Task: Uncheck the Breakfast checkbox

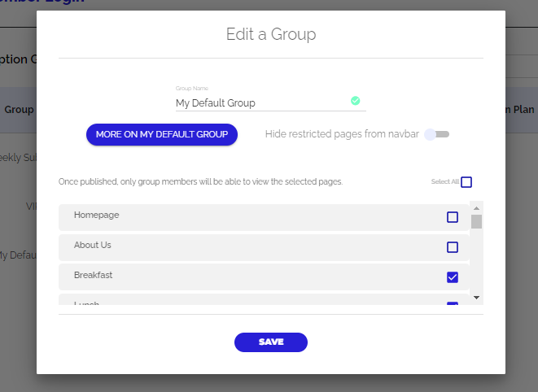Action: click(x=453, y=277)
